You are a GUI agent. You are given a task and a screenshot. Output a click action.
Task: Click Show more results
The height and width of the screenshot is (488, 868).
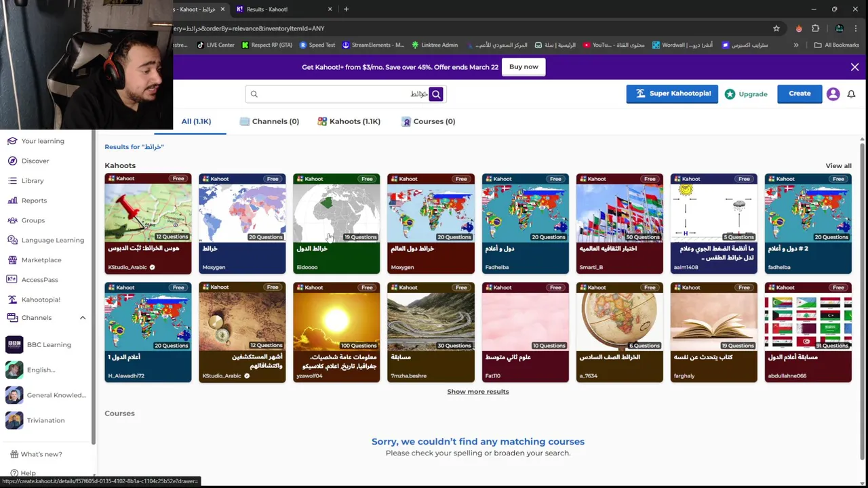click(478, 392)
